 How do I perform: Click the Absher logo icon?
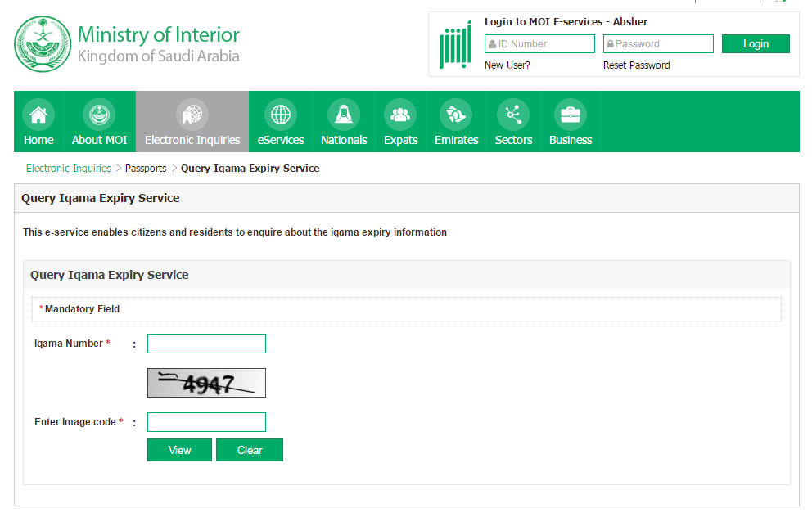(x=456, y=44)
